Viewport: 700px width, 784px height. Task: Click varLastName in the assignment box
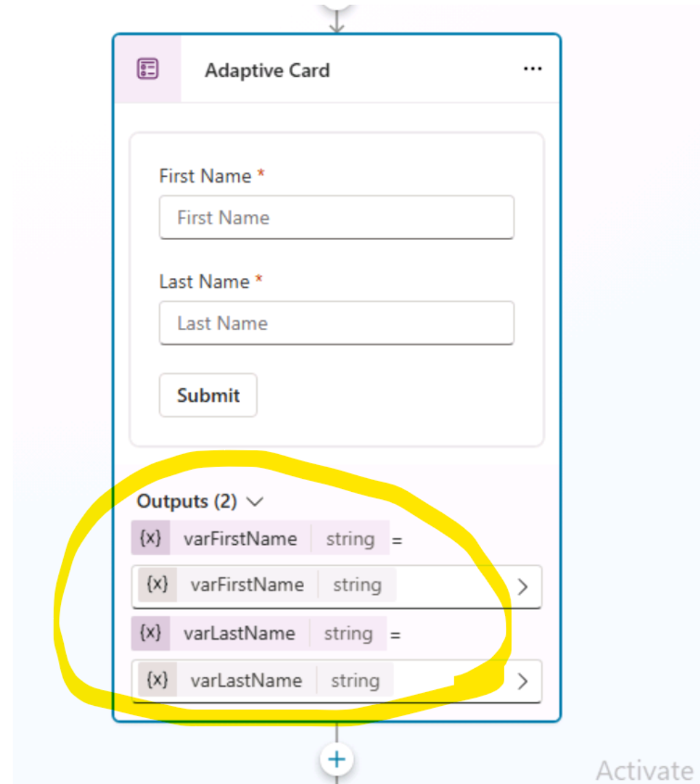[246, 680]
